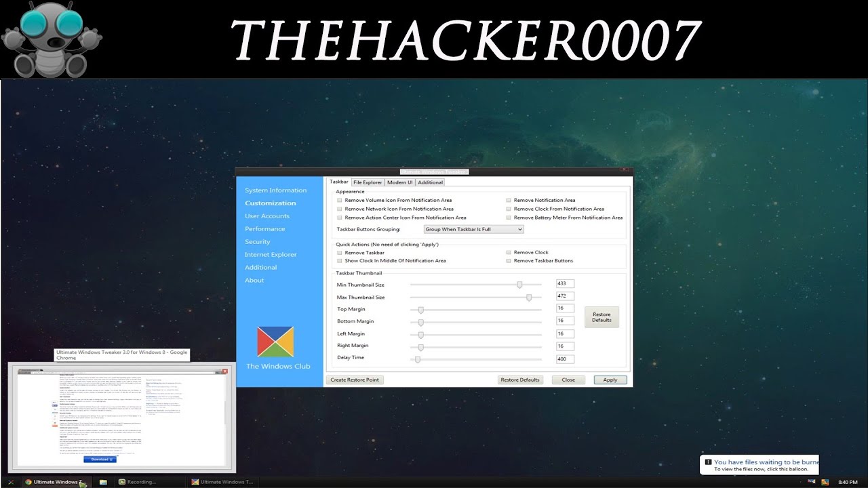Click the Min Thumbnail Size slider

pos(476,285)
